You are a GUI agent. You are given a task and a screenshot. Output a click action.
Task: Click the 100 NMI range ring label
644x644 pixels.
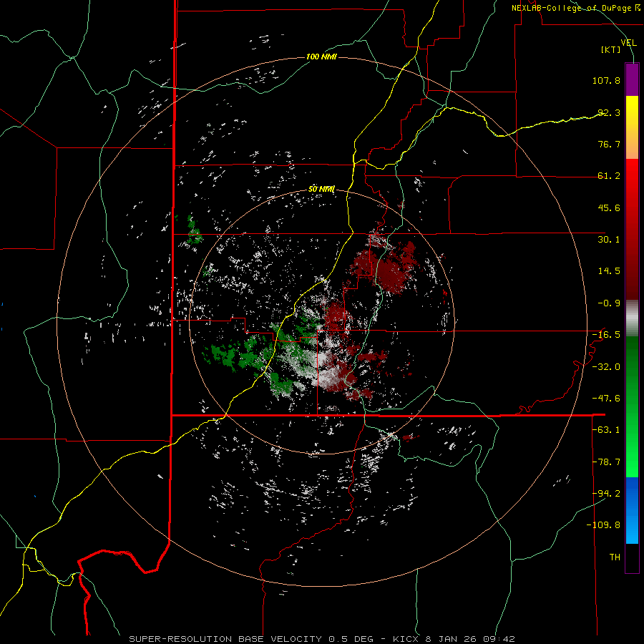[321, 57]
